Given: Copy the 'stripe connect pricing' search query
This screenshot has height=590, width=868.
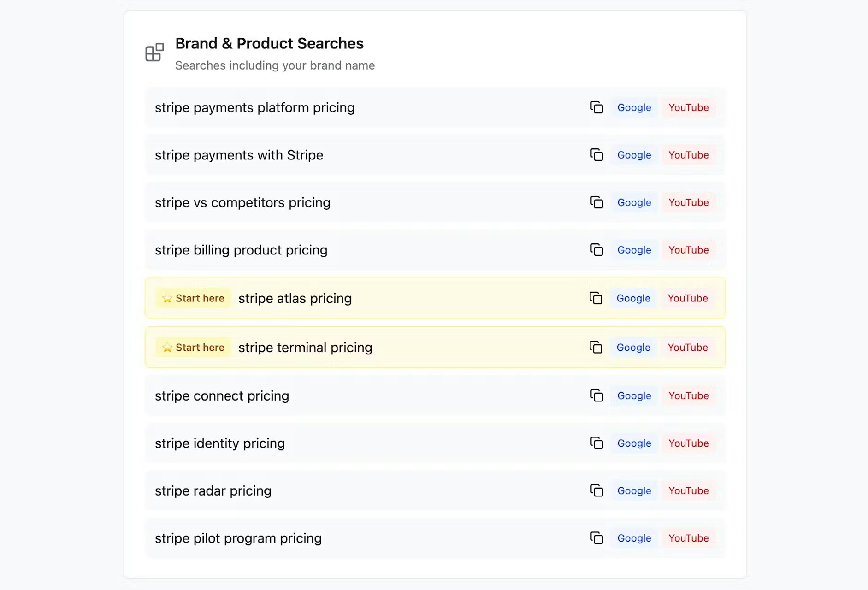Looking at the screenshot, I should [x=597, y=395].
